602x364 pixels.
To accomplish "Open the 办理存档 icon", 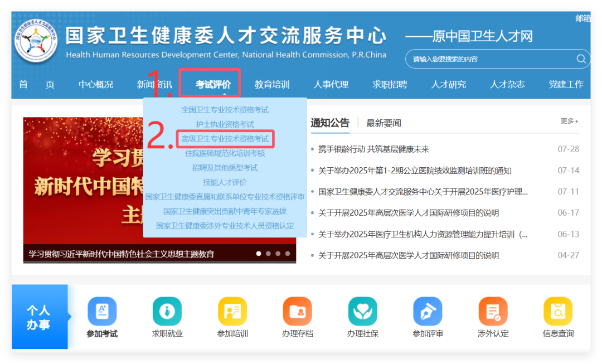I will pos(298,311).
